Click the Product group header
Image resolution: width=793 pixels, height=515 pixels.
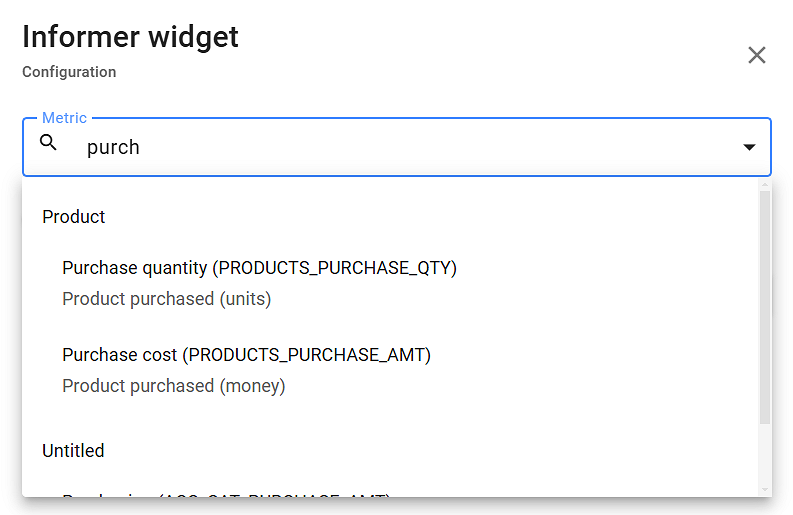coord(74,217)
